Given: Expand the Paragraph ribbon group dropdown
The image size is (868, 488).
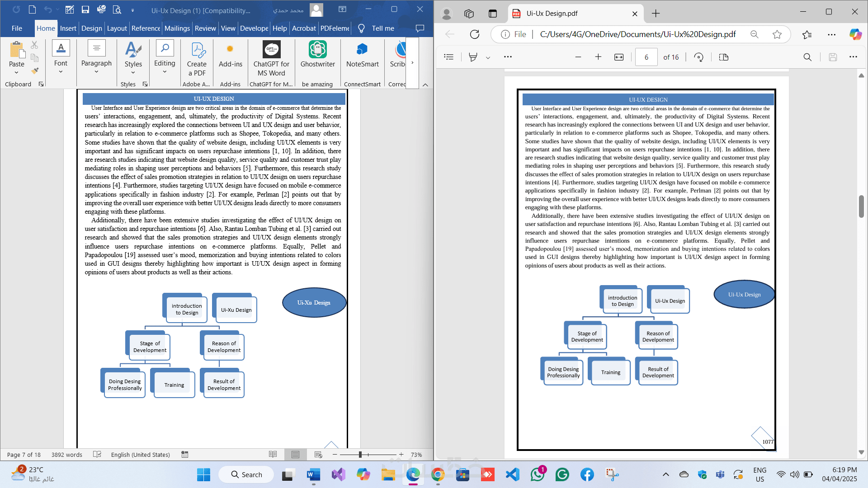Looking at the screenshot, I should 96,71.
